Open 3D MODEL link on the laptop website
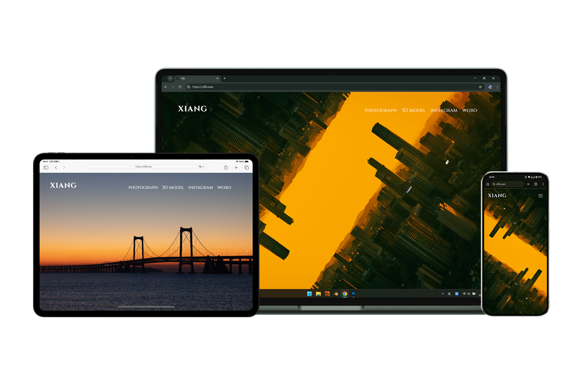The width and height of the screenshot is (588, 392). pyautogui.click(x=413, y=110)
